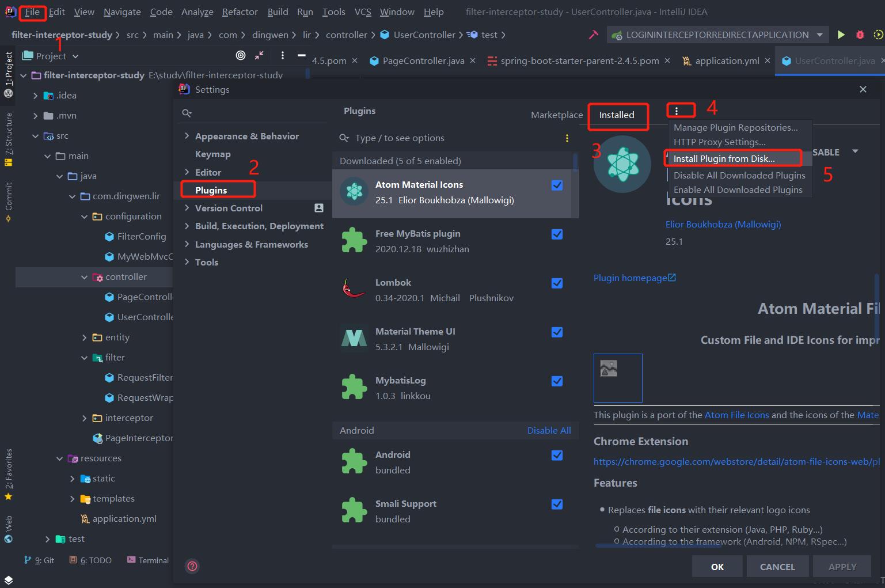This screenshot has width=885, height=588.
Task: Expand Appearance & Behavior settings
Action: coord(187,136)
